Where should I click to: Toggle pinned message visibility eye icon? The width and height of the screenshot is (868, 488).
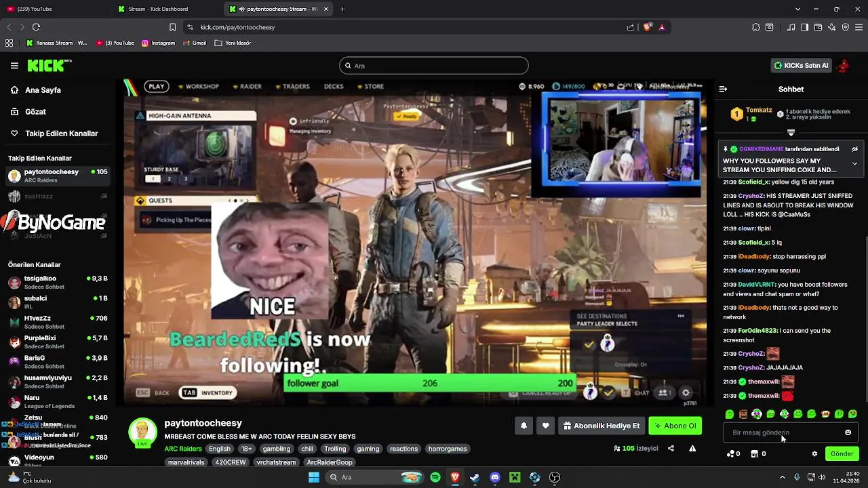854,149
